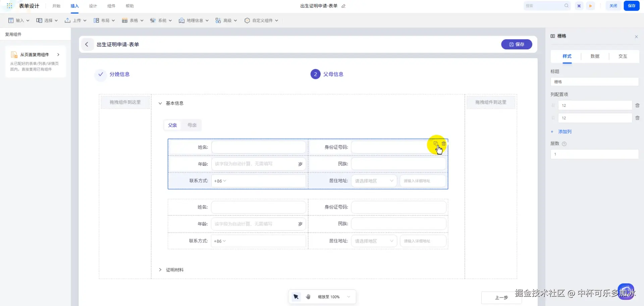Toggle fullscreen preview icon in top bar
644x306 pixels.
[x=579, y=6]
